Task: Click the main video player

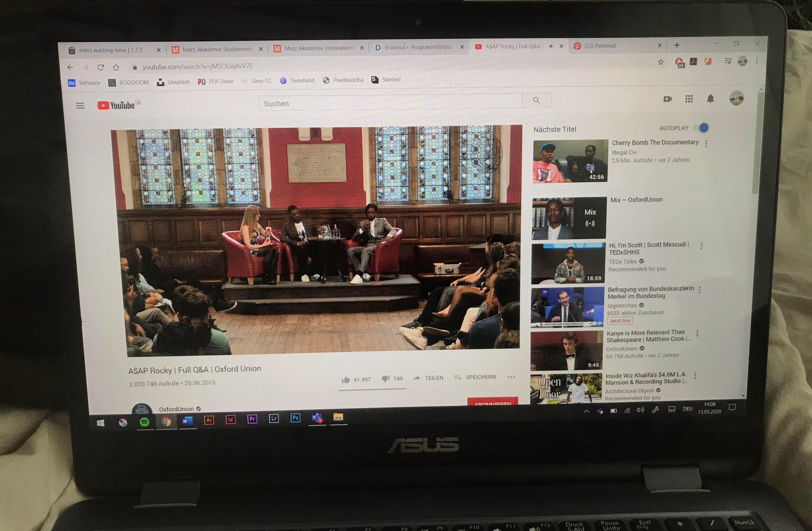Action: click(x=318, y=240)
